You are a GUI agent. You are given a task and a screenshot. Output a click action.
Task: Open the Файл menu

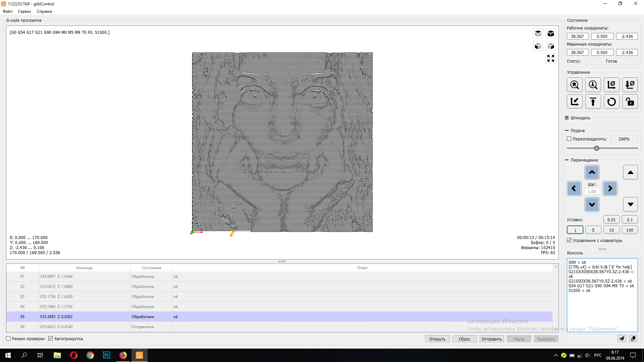tap(7, 11)
